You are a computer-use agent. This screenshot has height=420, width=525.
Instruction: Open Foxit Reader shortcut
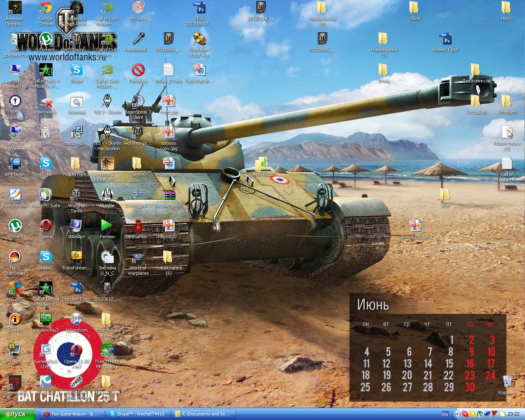[x=15, y=195]
